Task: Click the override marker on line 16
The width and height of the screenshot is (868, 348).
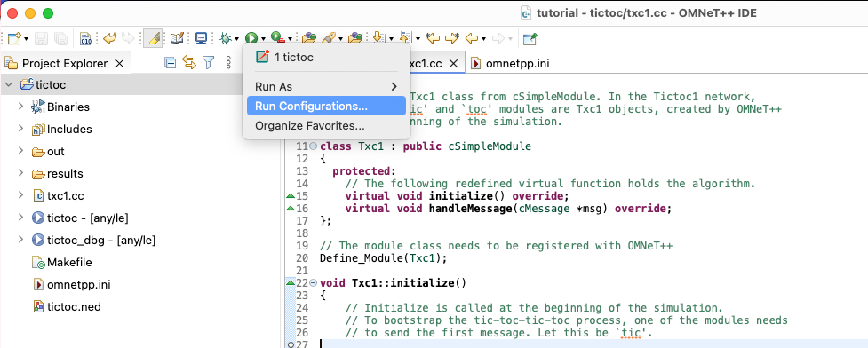Action: pyautogui.click(x=290, y=209)
